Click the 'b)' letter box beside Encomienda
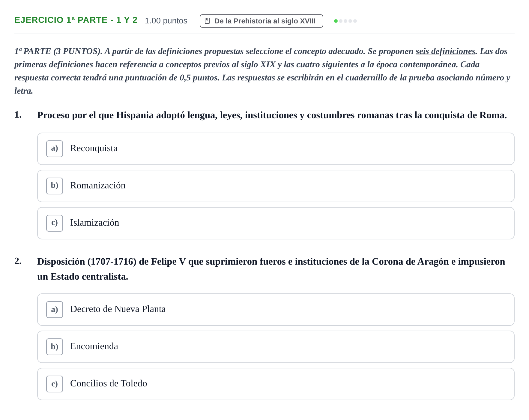The image size is (529, 420). (55, 347)
